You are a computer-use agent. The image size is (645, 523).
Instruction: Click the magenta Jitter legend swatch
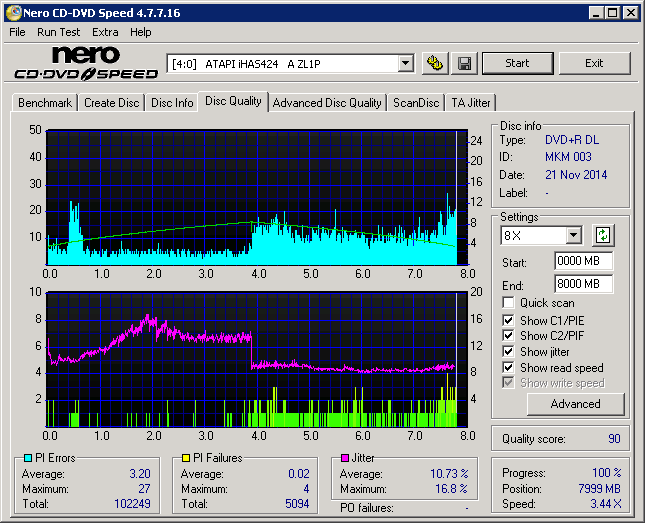pyautogui.click(x=345, y=458)
